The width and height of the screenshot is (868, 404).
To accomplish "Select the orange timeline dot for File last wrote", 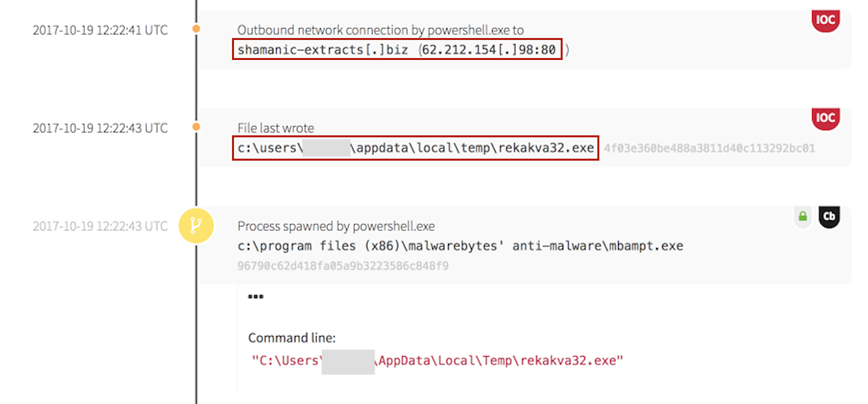I will pyautogui.click(x=196, y=127).
